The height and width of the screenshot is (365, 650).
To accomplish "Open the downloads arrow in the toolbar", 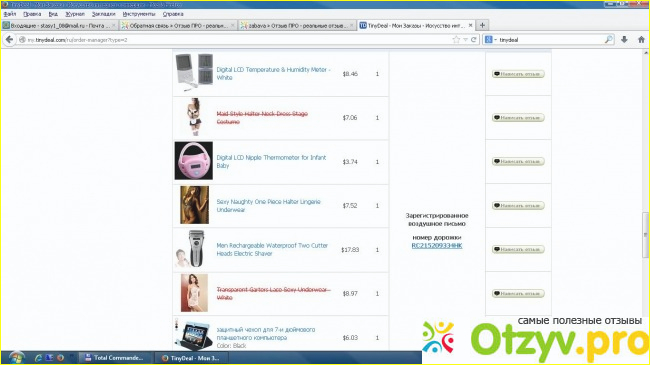I will [624, 40].
